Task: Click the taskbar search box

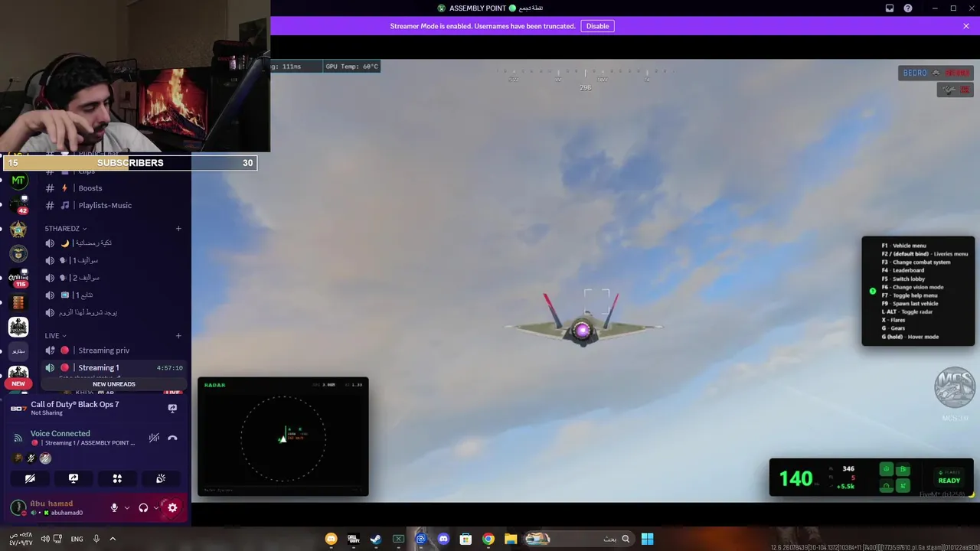Action: (579, 539)
